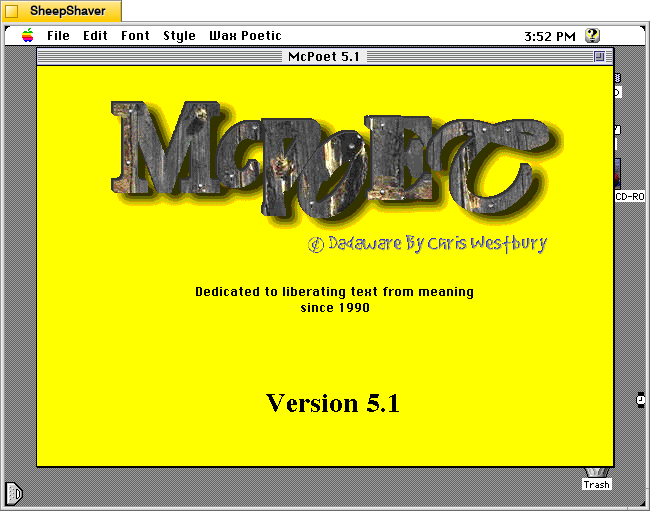Click the 'Version 5.1' text
This screenshot has height=511, width=650.
click(x=333, y=403)
